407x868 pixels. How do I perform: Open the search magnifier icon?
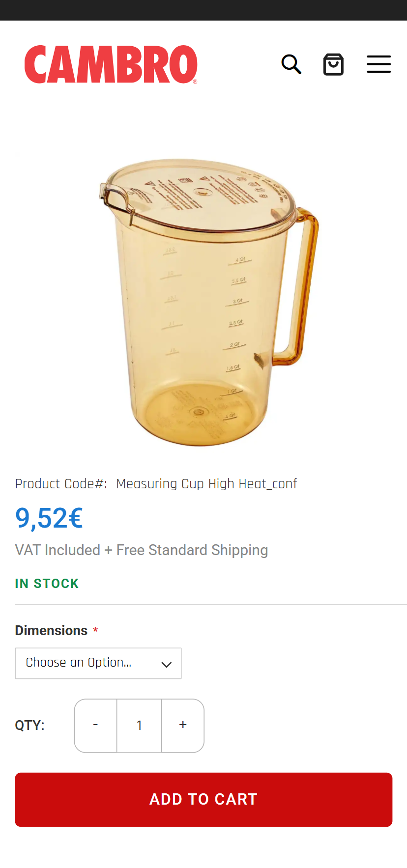[x=291, y=64]
